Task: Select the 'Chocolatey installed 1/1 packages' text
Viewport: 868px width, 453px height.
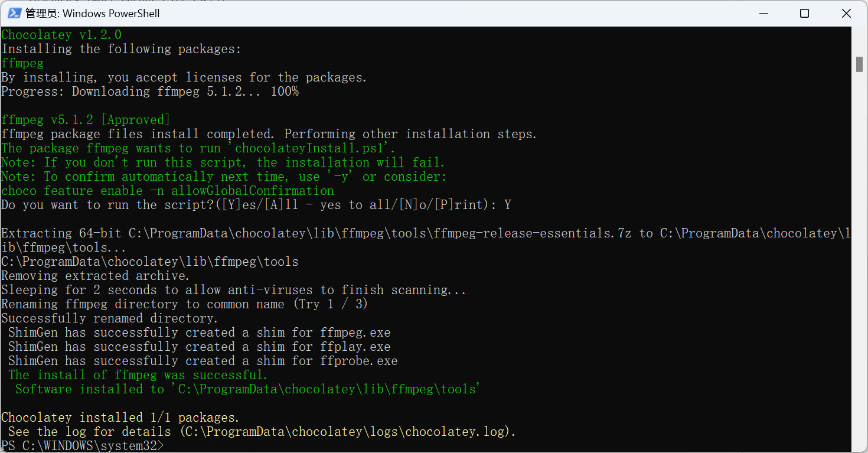Action: 118,417
